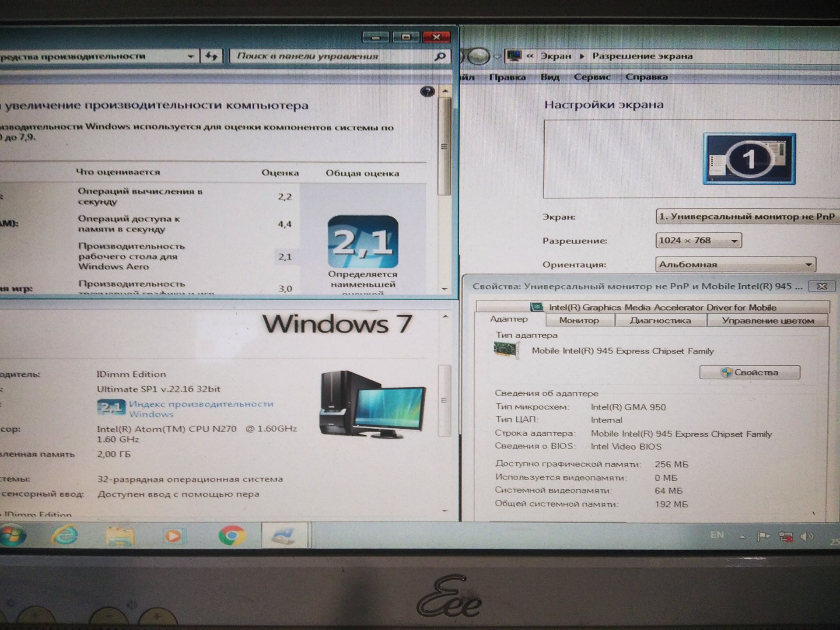
Task: Open the Правка menu
Action: [507, 77]
